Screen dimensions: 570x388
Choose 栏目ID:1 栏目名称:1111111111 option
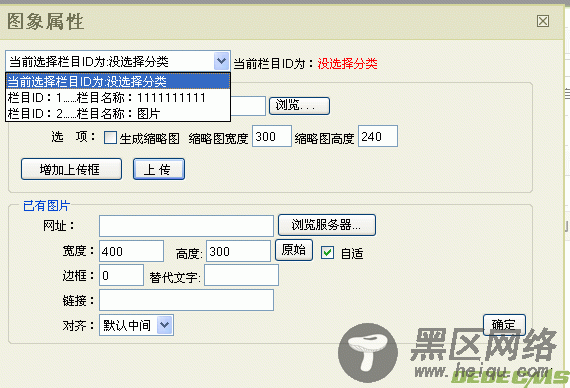[118, 97]
